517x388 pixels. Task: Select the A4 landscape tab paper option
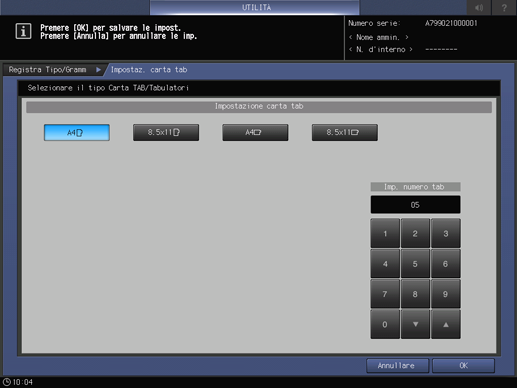[255, 133]
